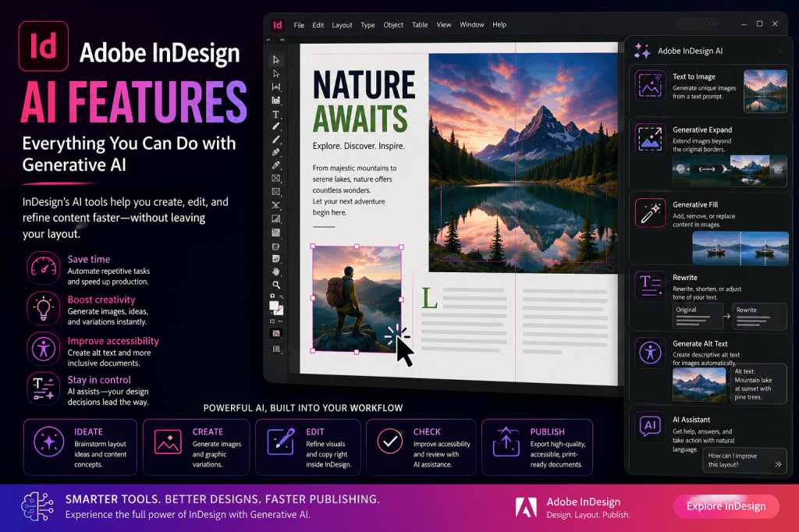Click the 'How can I improve this layout?' field

pos(744,460)
